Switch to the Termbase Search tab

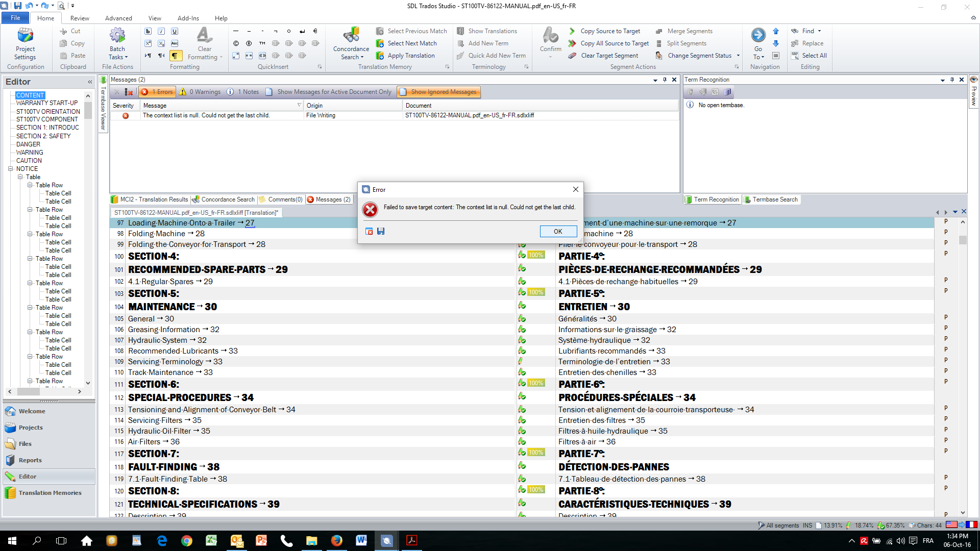(x=771, y=199)
